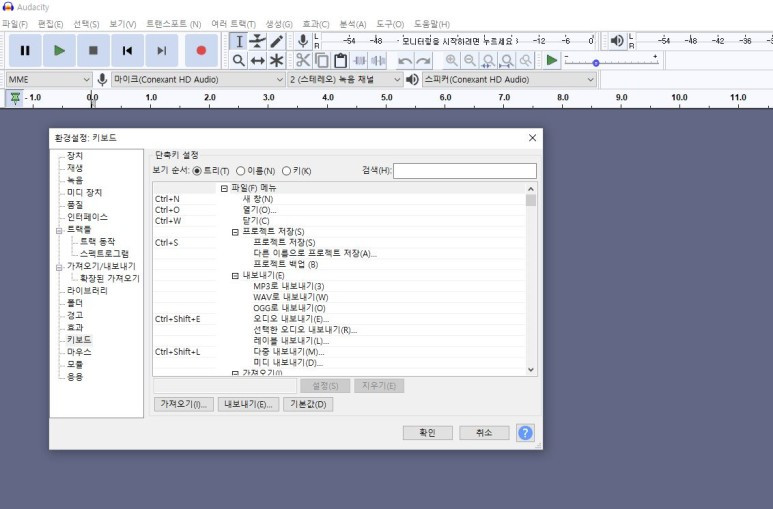
Task: Click the green Play button
Action: 59,50
